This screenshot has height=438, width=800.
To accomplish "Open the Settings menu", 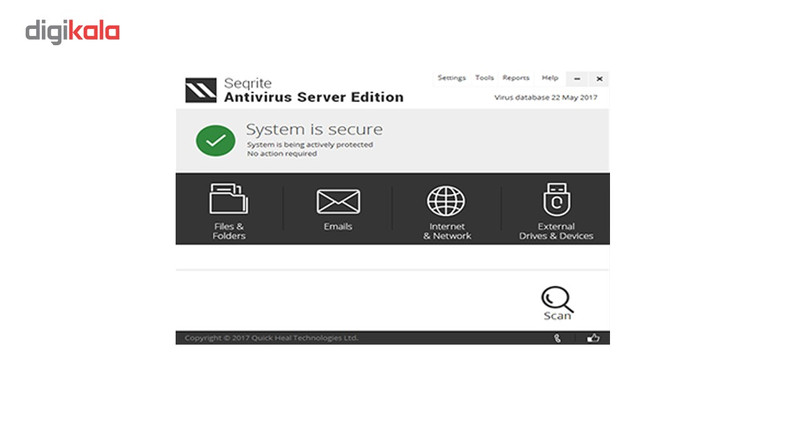I will (452, 78).
